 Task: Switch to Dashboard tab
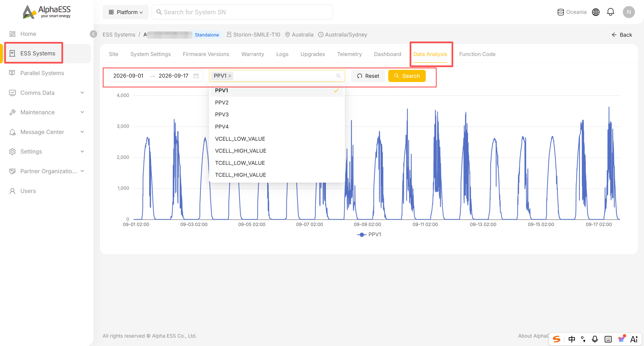[x=387, y=54]
